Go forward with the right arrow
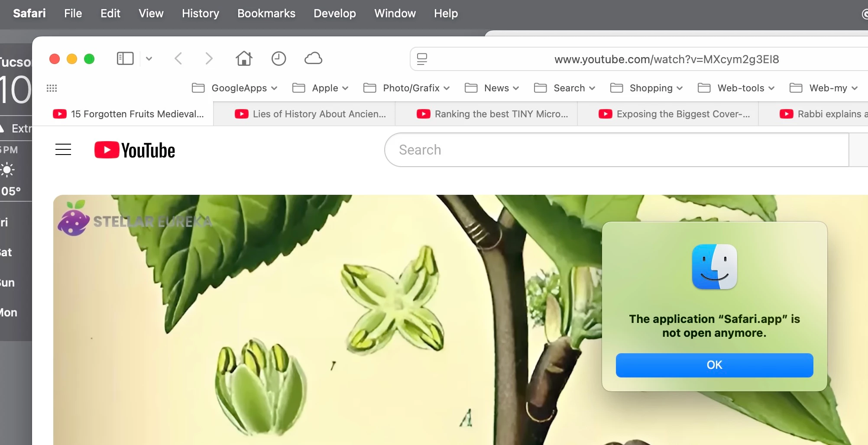The width and height of the screenshot is (868, 445). (x=209, y=58)
